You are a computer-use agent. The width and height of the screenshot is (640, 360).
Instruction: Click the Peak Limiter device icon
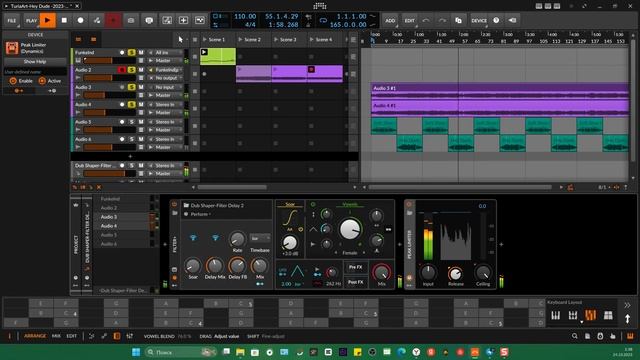click(x=12, y=48)
